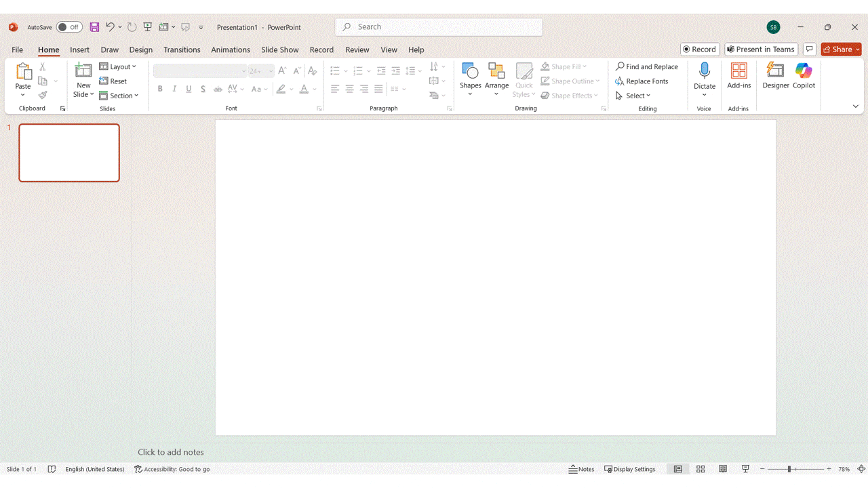This screenshot has width=868, height=488.
Task: Adjust the zoom slider handle
Action: 789,469
